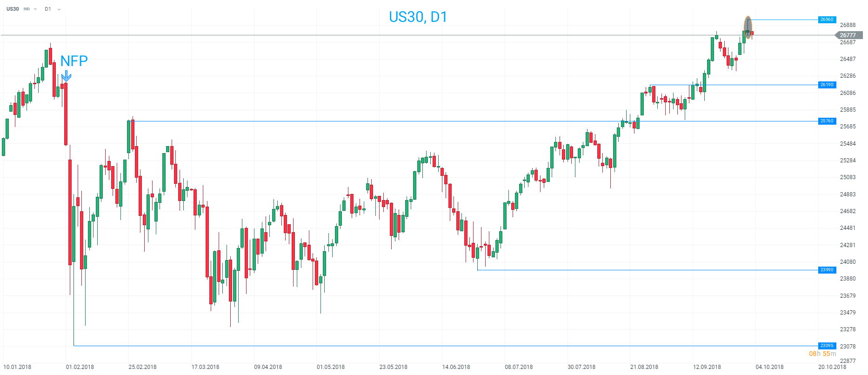
Task: Click the 08h 55m candle countdown timer
Action: 822,354
